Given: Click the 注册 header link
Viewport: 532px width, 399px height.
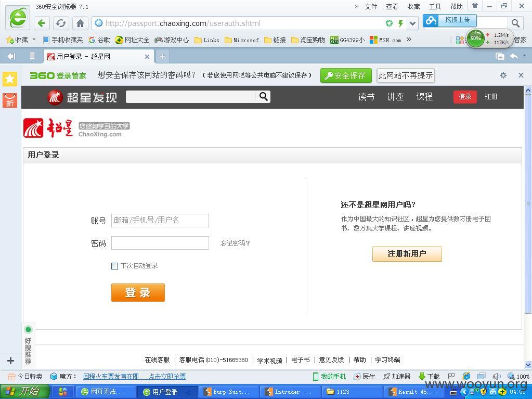Looking at the screenshot, I should (x=491, y=97).
